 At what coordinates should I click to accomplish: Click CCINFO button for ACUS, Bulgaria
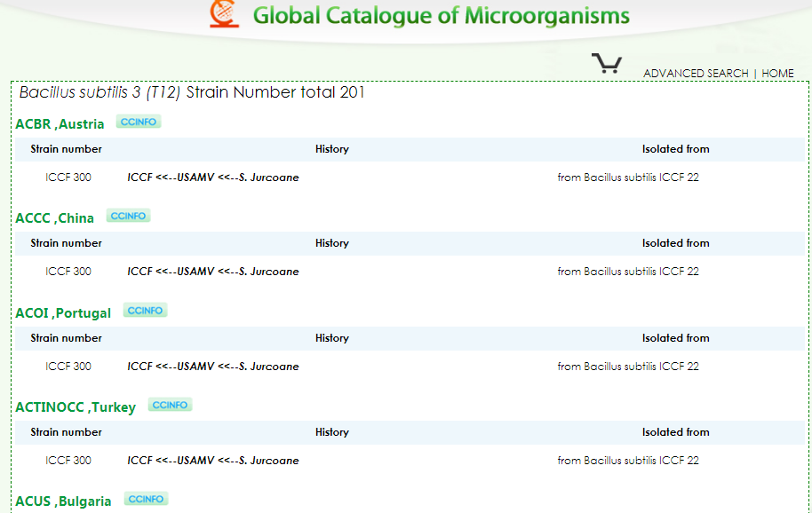(x=146, y=499)
